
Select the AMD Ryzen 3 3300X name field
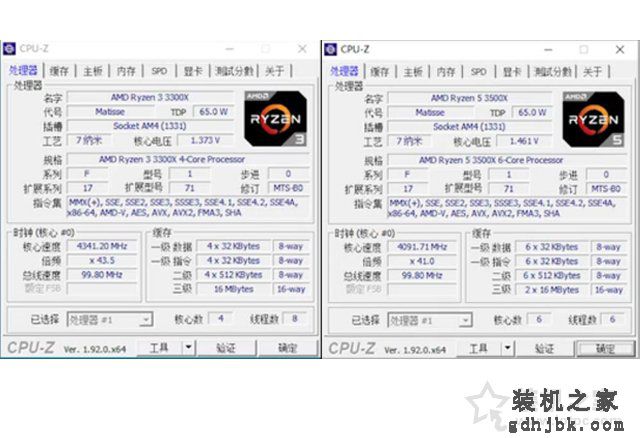pos(150,97)
